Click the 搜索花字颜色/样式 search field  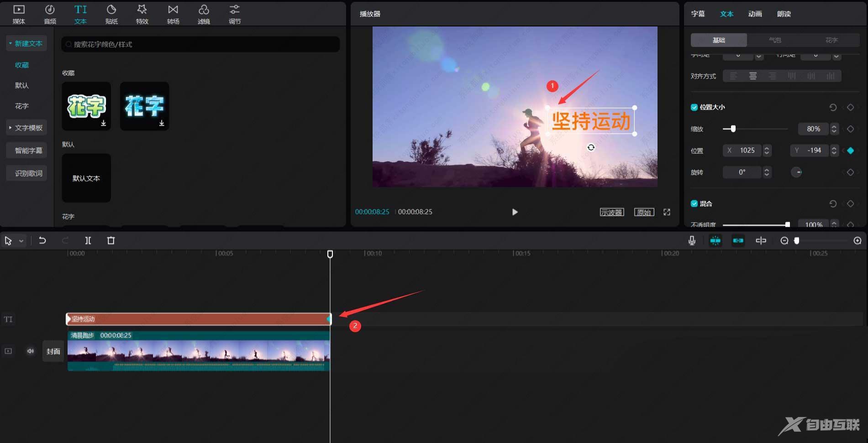pyautogui.click(x=200, y=44)
